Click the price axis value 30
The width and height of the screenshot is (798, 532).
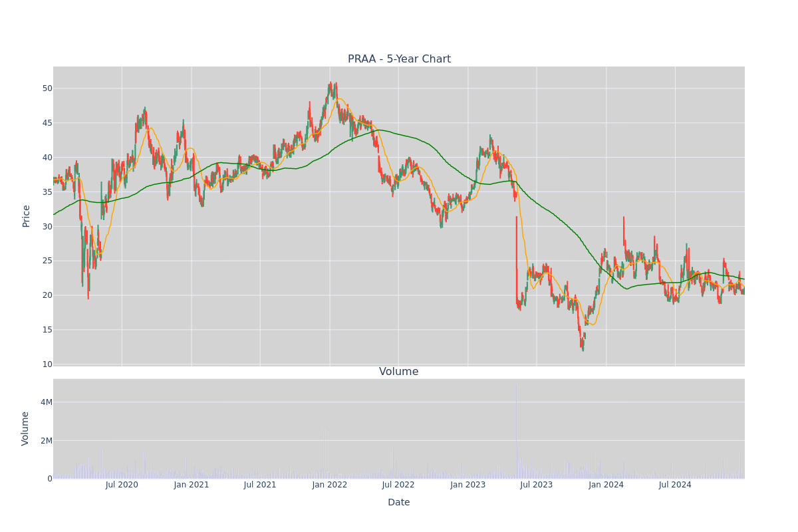47,226
